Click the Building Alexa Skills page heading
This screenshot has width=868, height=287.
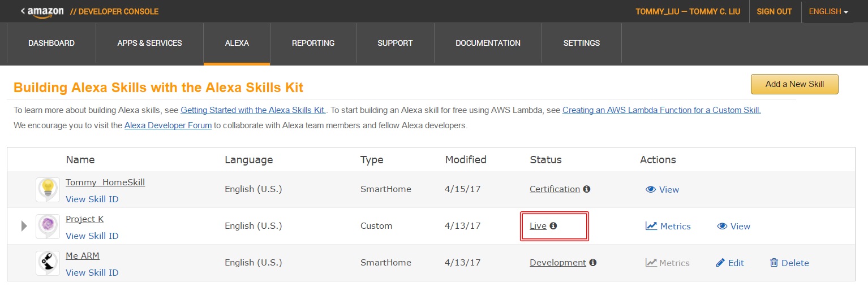158,88
